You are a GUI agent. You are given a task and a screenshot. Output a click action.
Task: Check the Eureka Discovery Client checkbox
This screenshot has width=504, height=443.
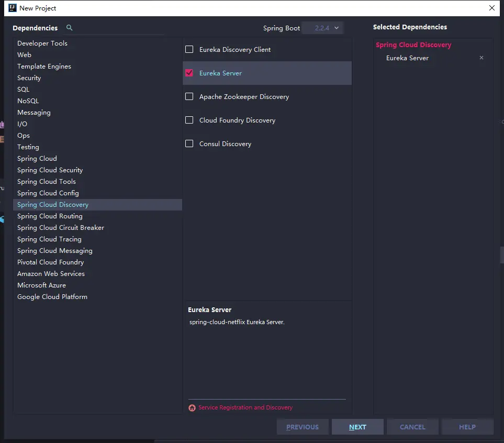[x=189, y=49]
